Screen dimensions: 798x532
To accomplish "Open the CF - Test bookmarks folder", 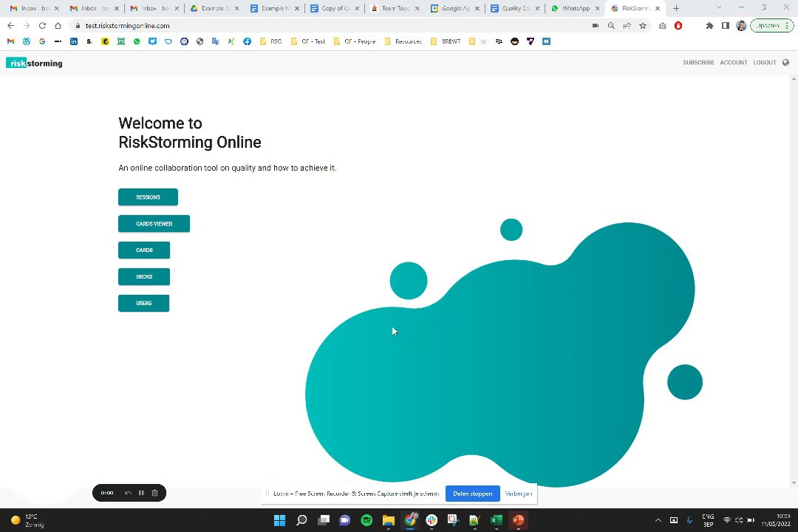I will point(308,41).
